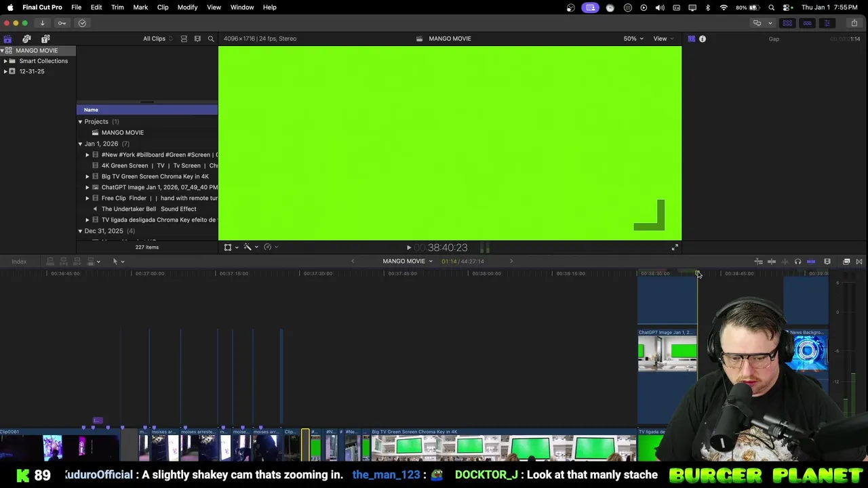868x488 pixels.
Task: Click the Final Cut Pro app menu
Action: coord(42,7)
